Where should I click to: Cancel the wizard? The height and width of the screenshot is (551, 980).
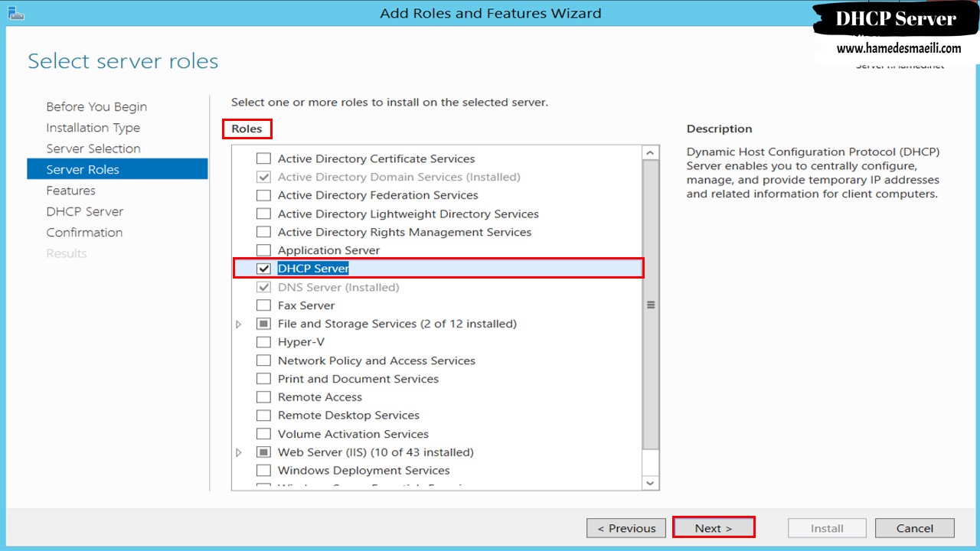(915, 528)
